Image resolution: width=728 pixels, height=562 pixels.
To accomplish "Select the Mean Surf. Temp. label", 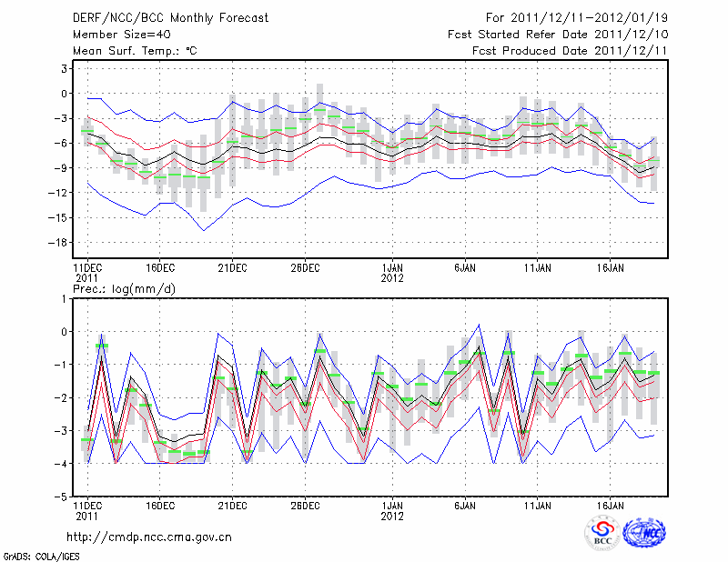I will click(135, 52).
